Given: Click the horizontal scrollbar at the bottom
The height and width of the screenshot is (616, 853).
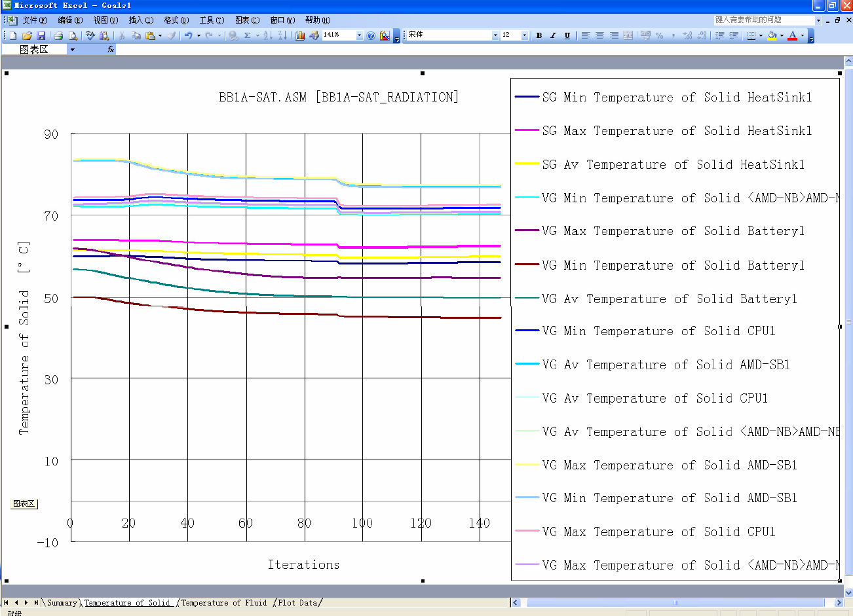Looking at the screenshot, I should tap(677, 603).
